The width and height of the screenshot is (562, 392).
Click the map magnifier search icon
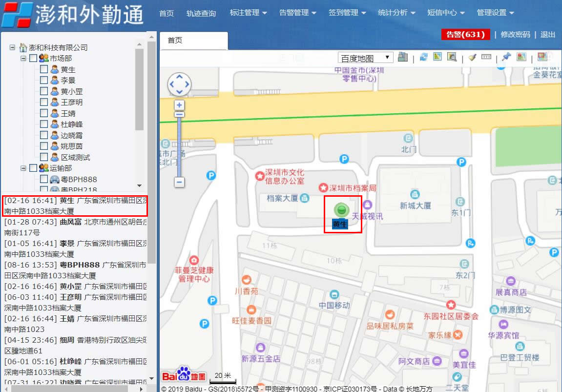point(452,57)
